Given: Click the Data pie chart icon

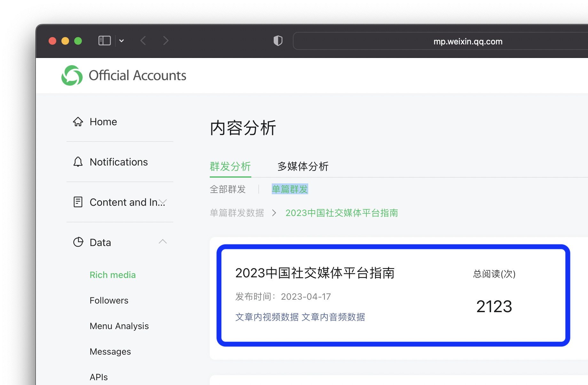Looking at the screenshot, I should click(78, 242).
